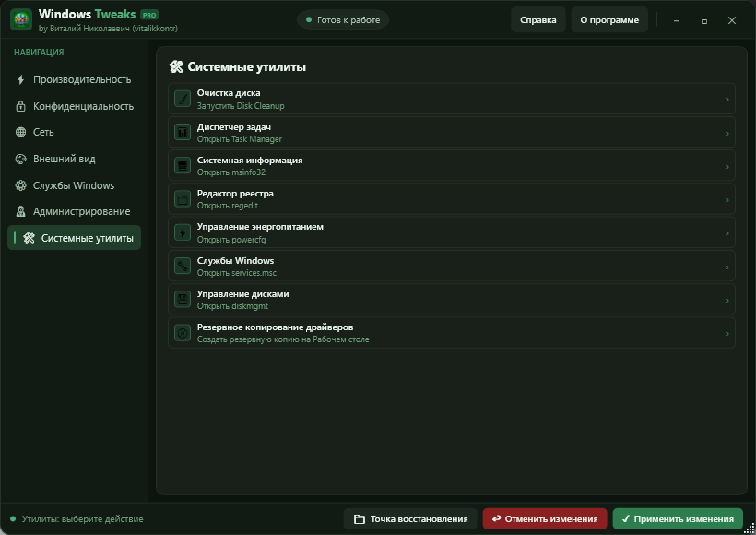The image size is (756, 535).
Task: Click the regedit folder icon
Action: (183, 199)
